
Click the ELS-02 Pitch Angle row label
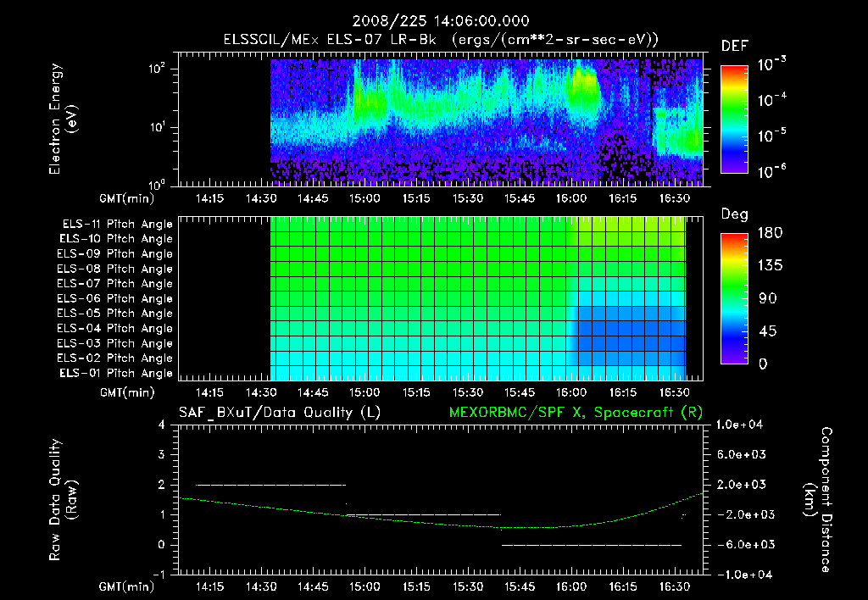115,358
